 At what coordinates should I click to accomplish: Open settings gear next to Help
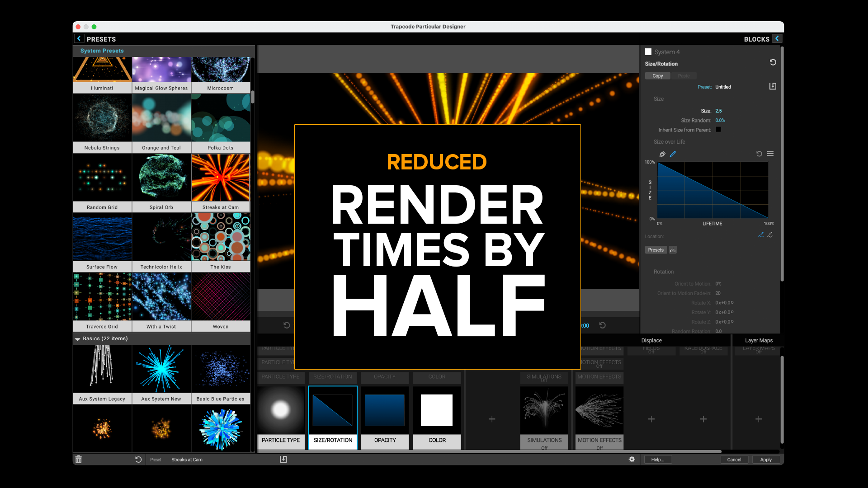[x=632, y=459]
